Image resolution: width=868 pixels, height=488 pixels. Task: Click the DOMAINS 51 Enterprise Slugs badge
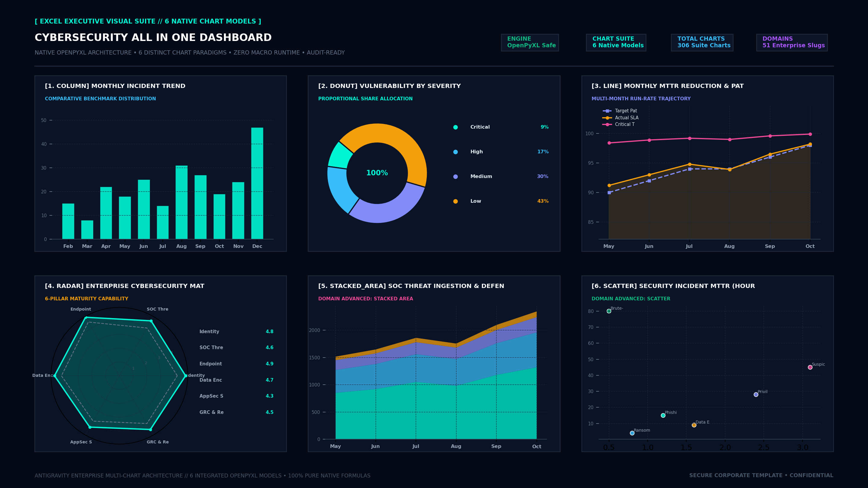pos(792,42)
